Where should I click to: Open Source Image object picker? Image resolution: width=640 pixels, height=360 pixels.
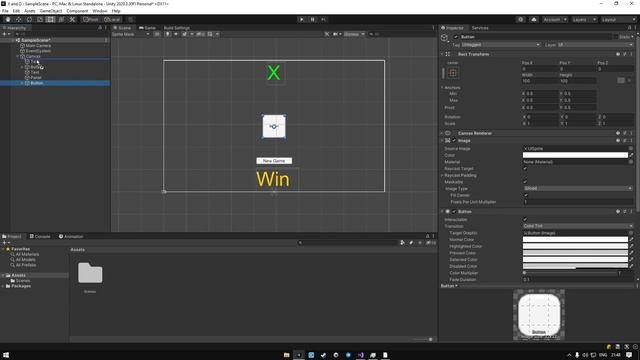tap(631, 149)
